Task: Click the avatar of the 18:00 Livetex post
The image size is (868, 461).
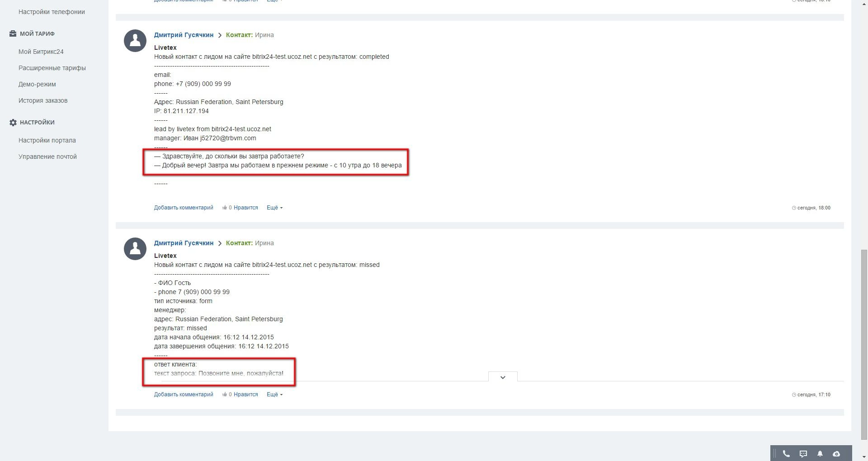Action: coord(135,41)
